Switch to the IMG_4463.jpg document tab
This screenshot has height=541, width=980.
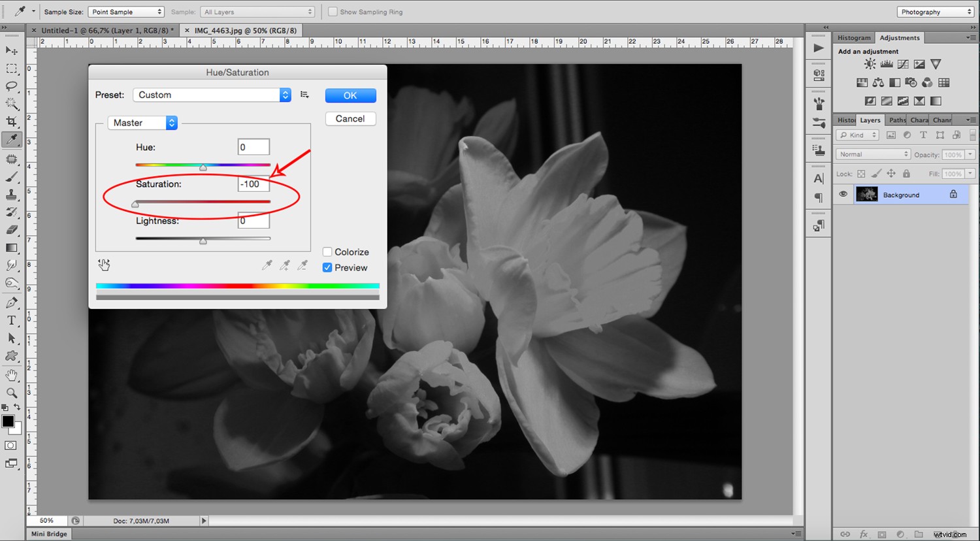tap(245, 30)
